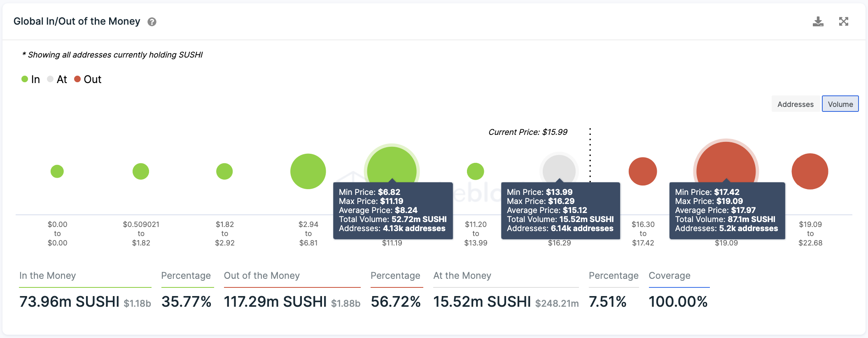Expand chart to fullscreen with arrows icon
Image resolution: width=868 pixels, height=338 pixels.
pyautogui.click(x=844, y=21)
